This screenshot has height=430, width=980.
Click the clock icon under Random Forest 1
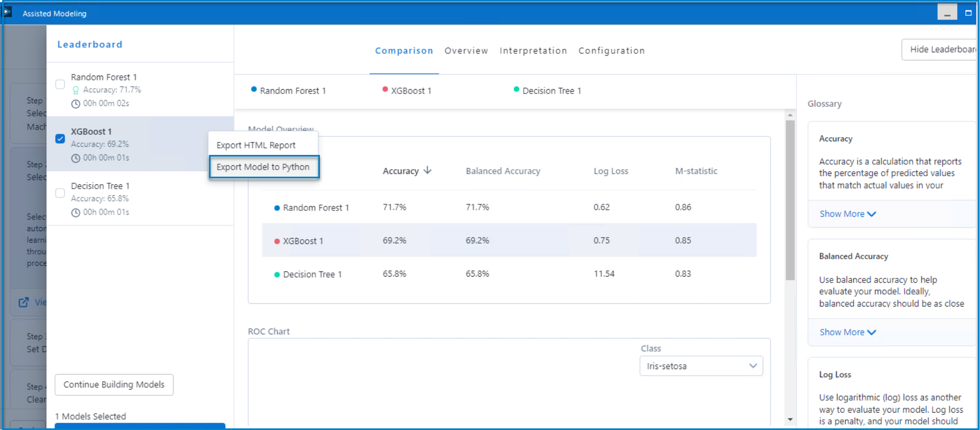[x=76, y=104]
